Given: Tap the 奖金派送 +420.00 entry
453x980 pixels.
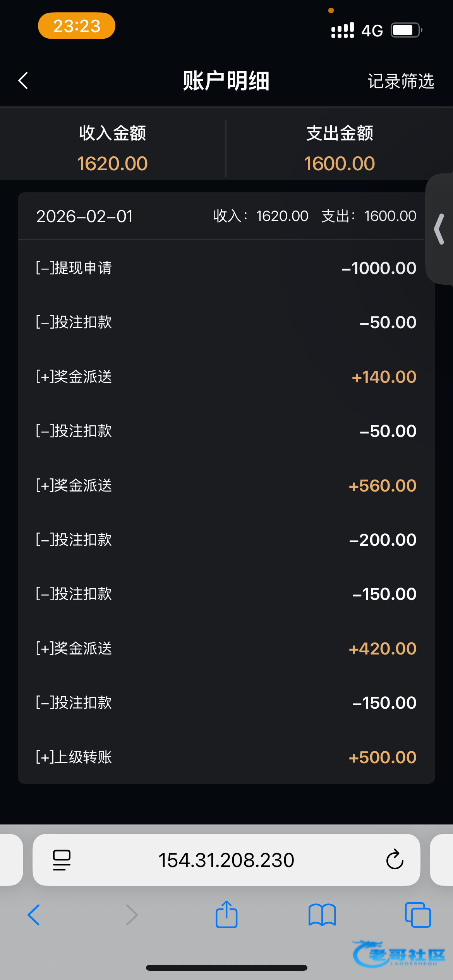Looking at the screenshot, I should point(226,648).
